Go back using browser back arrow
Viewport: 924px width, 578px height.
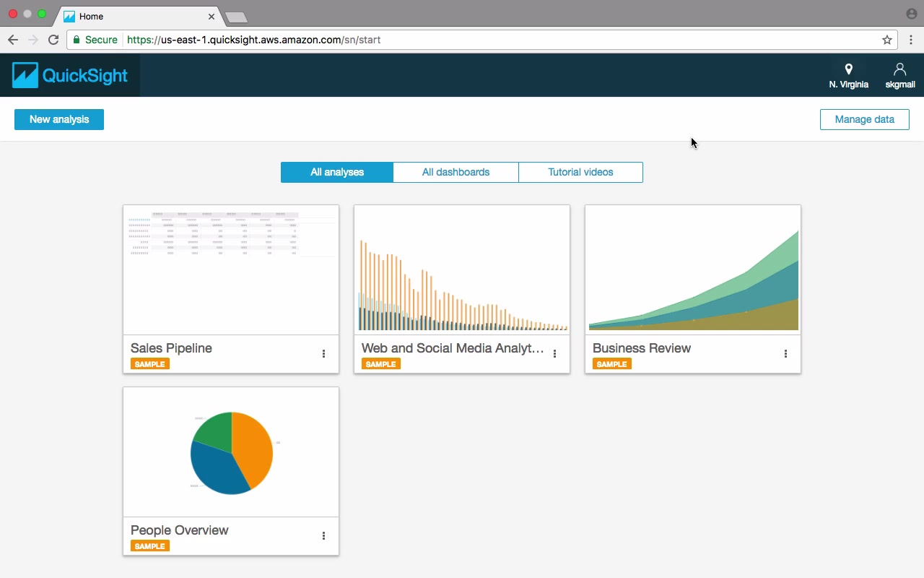[13, 40]
